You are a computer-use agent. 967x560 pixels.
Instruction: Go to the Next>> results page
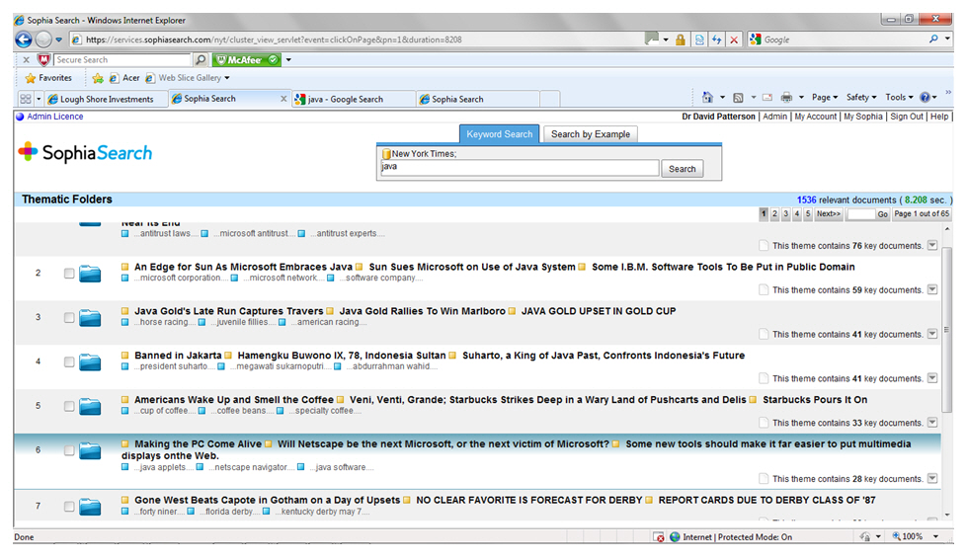(x=828, y=213)
